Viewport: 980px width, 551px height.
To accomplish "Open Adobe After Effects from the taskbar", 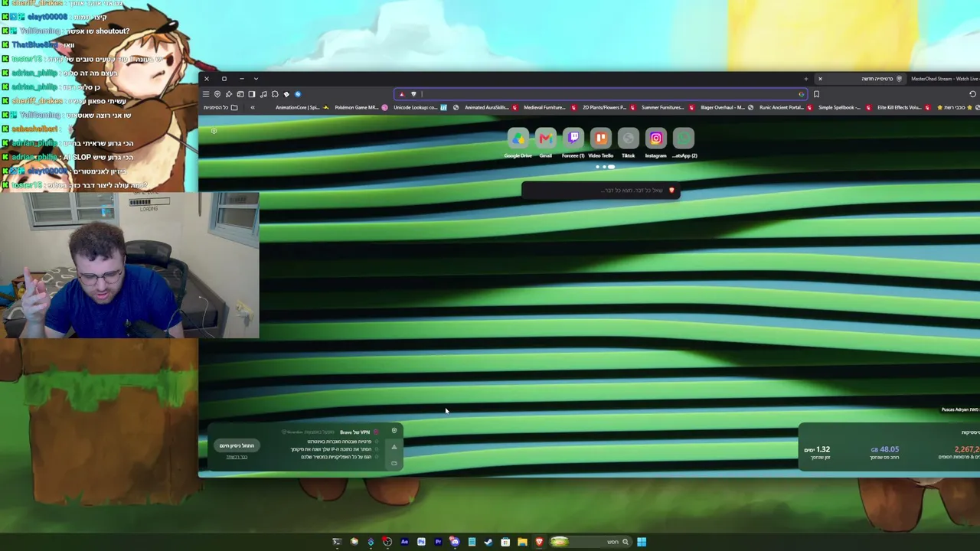I will tap(404, 542).
